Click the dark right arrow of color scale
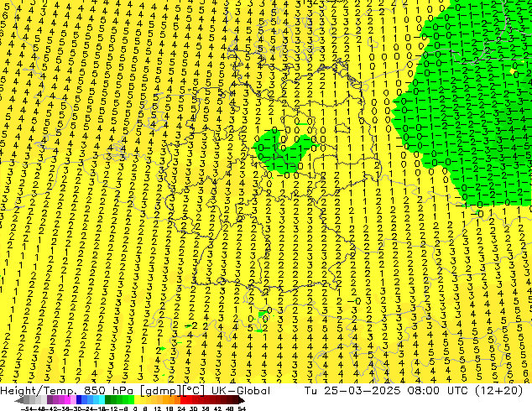This screenshot has width=532, height=411. [242, 400]
